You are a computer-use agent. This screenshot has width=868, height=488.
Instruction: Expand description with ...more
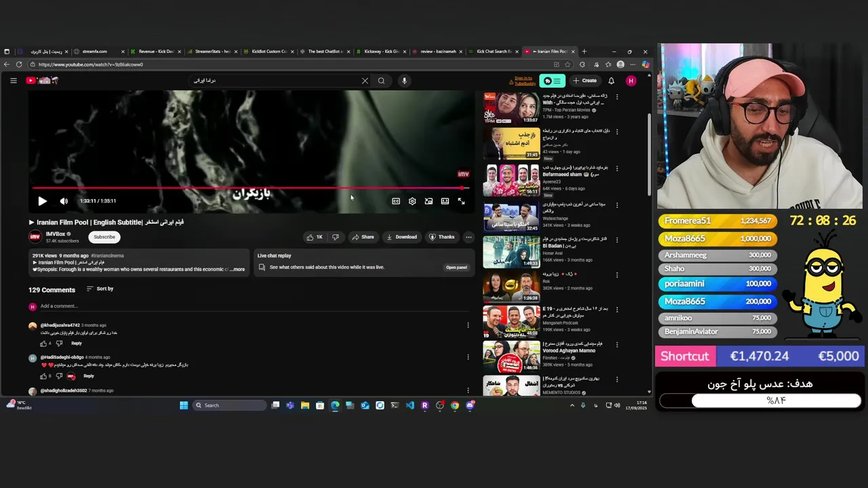237,269
